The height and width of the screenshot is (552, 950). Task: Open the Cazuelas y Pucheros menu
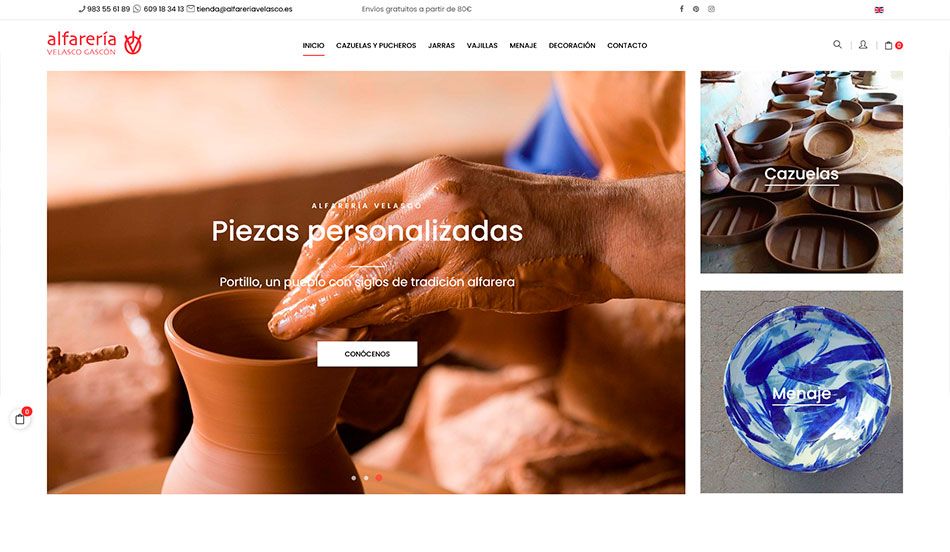[376, 45]
